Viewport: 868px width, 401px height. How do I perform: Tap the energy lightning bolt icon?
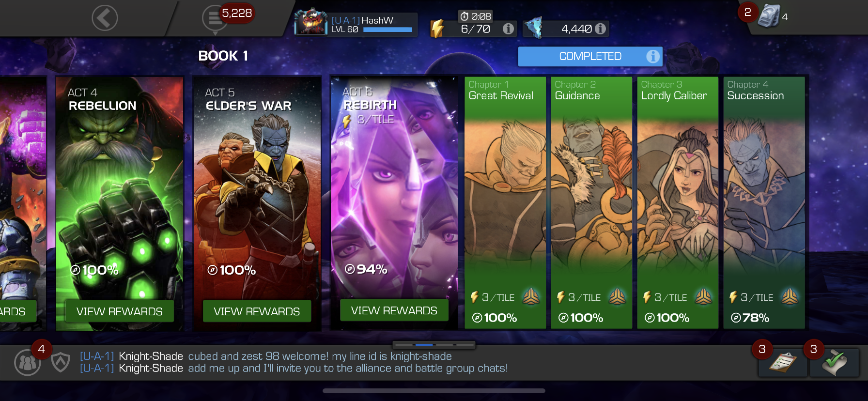(437, 28)
